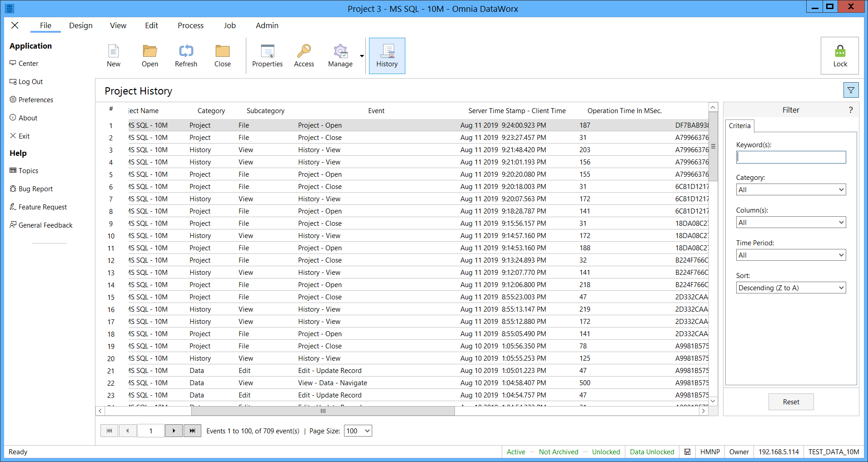Image resolution: width=868 pixels, height=462 pixels.
Task: Click the save disk icon in status bar
Action: 687,452
